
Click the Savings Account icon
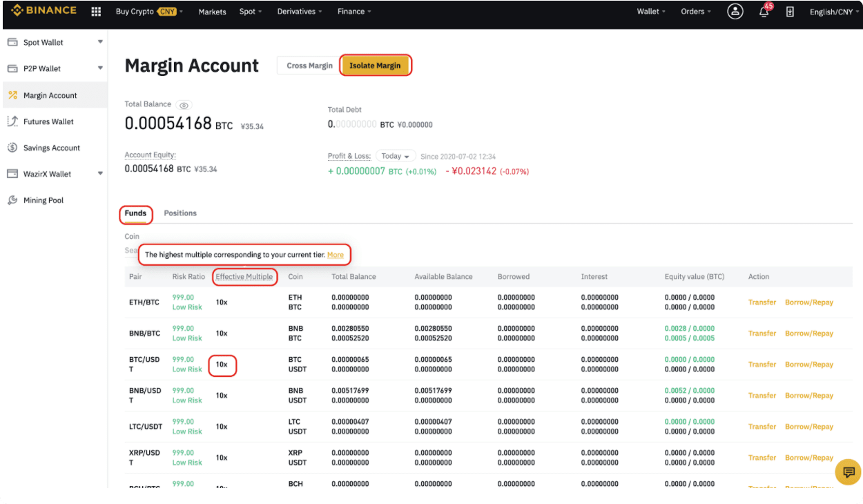(12, 148)
